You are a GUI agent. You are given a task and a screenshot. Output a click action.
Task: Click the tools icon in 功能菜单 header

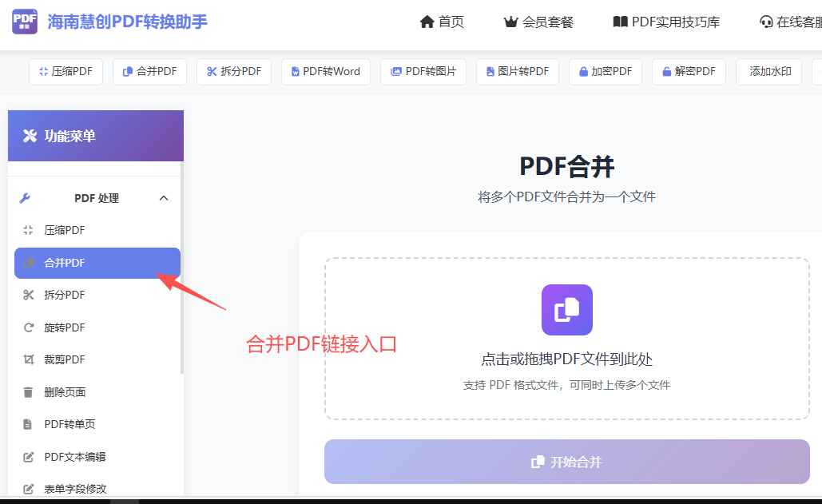click(x=30, y=137)
